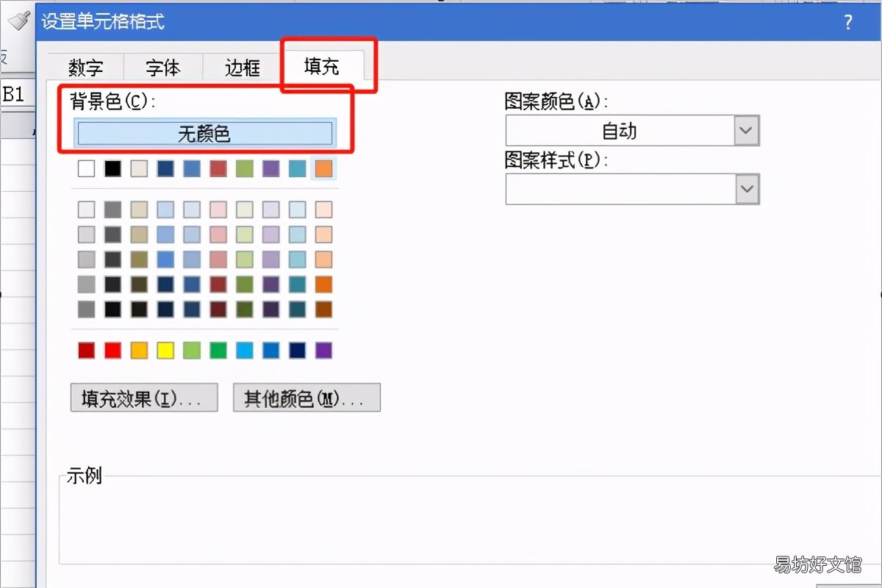Choose the aqua swatch in top theme row
This screenshot has width=882, height=588.
pyautogui.click(x=298, y=168)
